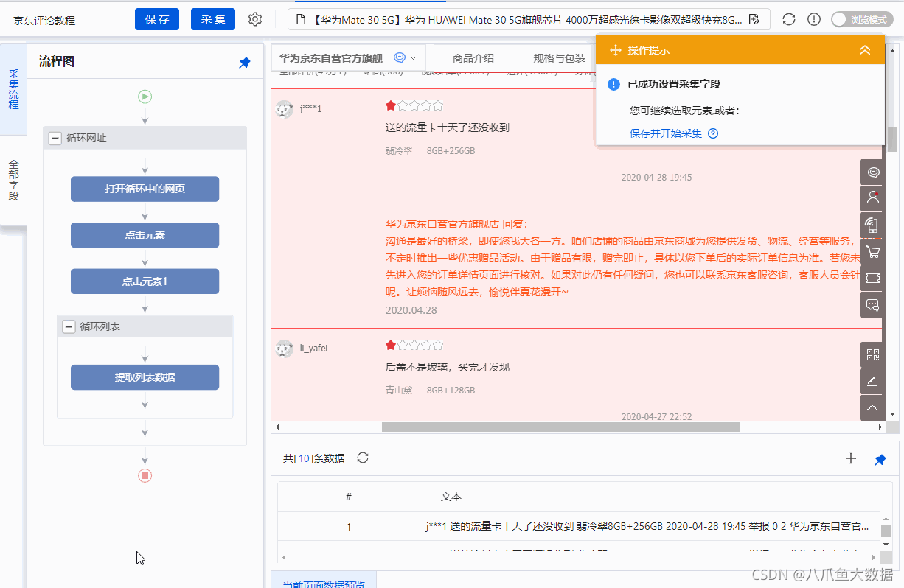Add a field with plus icon
This screenshot has width=904, height=588.
point(851,458)
